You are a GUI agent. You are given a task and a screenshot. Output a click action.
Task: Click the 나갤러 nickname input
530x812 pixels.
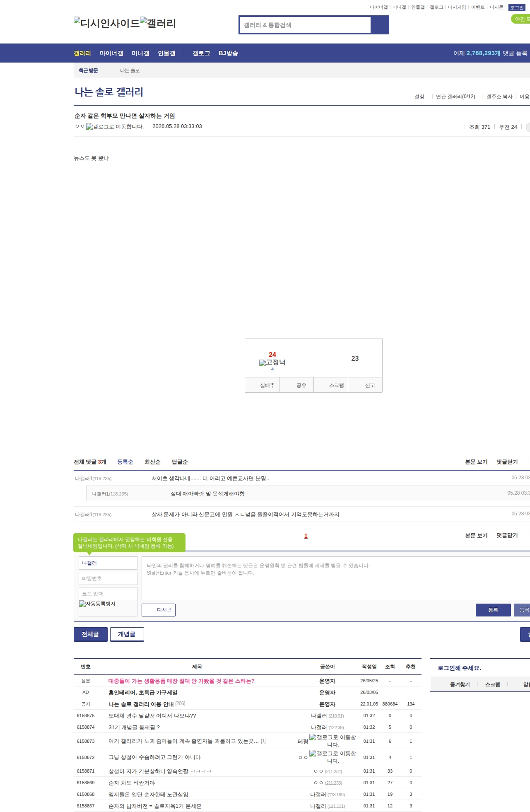108,563
